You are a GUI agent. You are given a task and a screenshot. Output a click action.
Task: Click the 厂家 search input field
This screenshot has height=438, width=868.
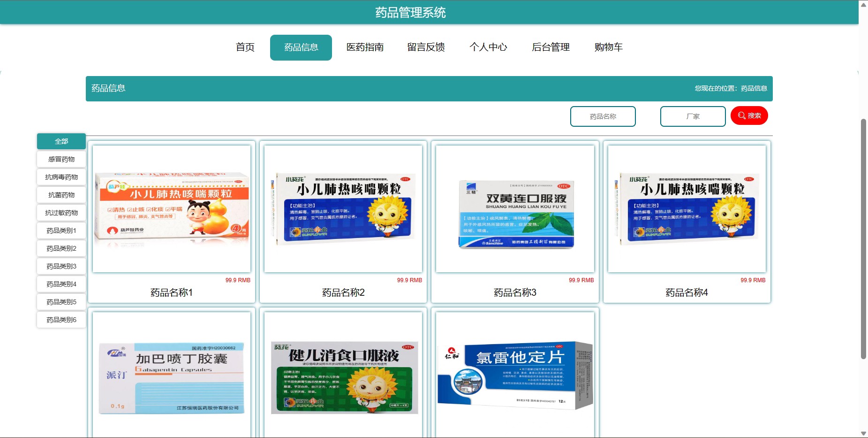pyautogui.click(x=693, y=116)
